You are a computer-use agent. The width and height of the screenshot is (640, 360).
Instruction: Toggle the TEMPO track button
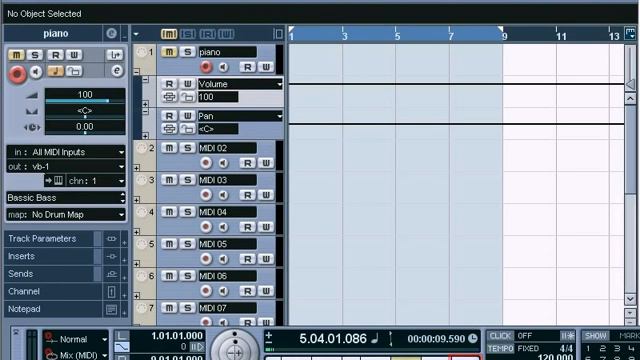pyautogui.click(x=500, y=349)
